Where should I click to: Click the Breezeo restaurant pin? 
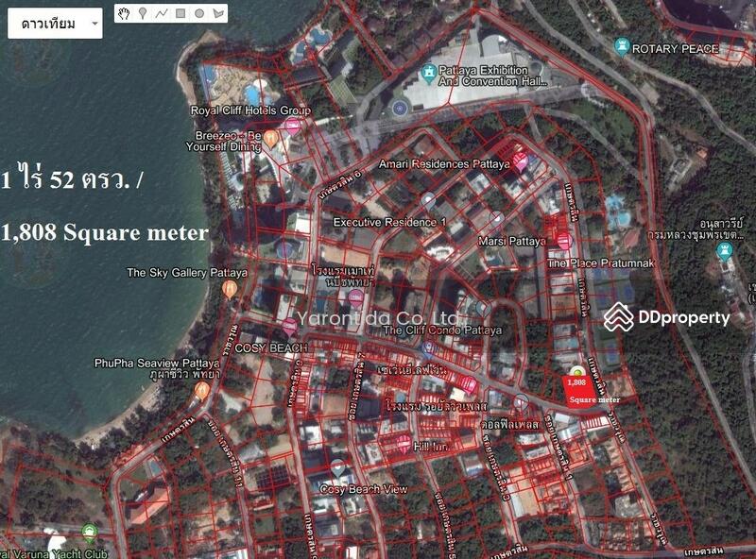270,138
